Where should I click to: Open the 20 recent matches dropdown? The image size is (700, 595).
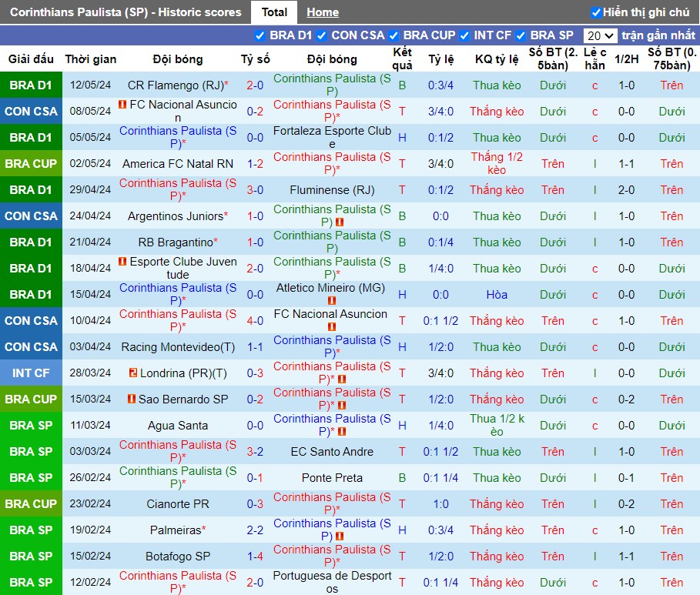tap(600, 35)
